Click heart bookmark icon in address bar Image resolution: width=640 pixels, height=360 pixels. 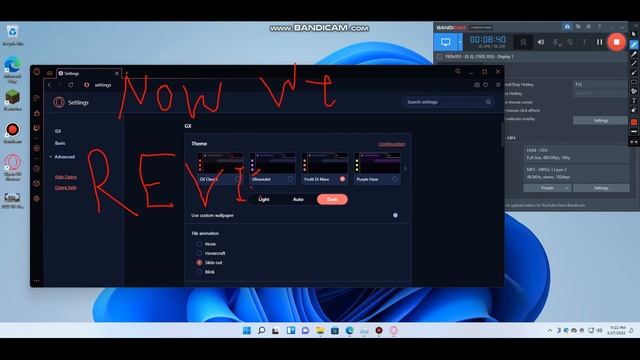pos(486,85)
